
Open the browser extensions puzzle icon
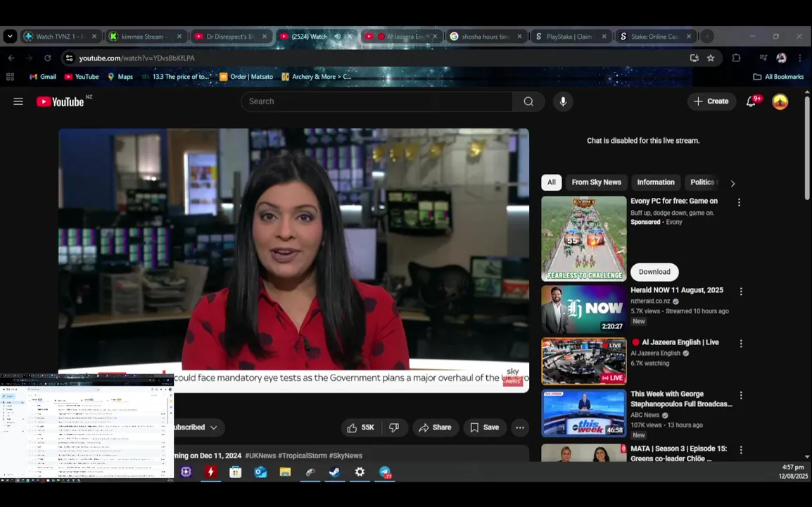(x=736, y=58)
